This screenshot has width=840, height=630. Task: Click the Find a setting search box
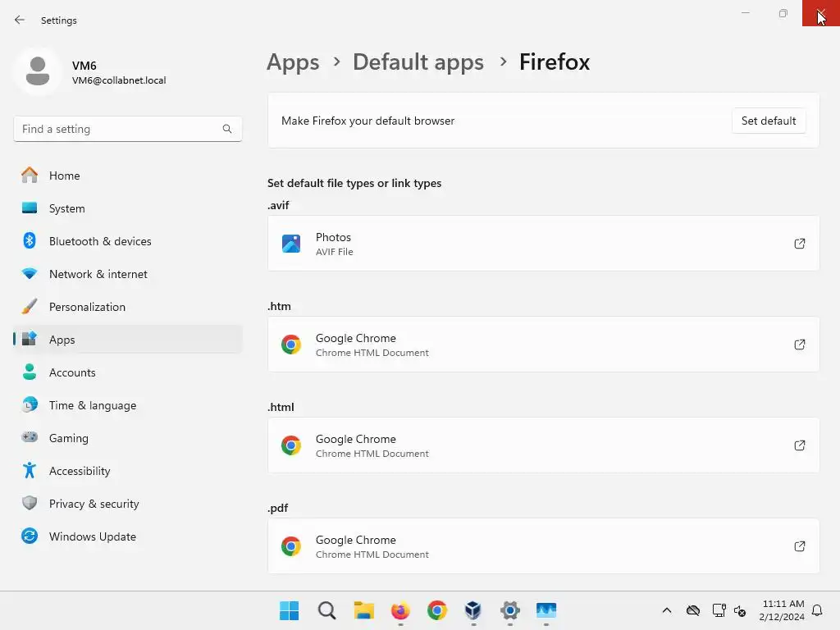pos(119,129)
